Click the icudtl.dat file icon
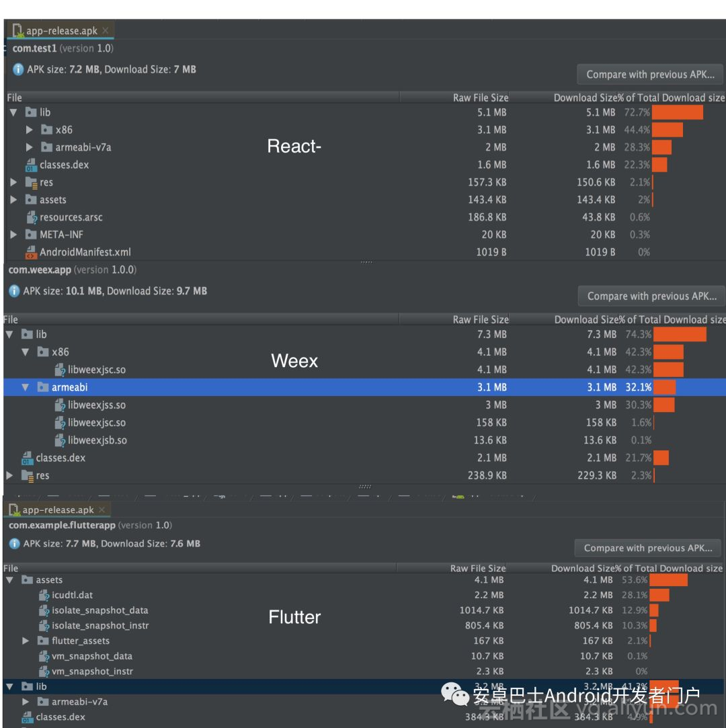 coord(44,595)
